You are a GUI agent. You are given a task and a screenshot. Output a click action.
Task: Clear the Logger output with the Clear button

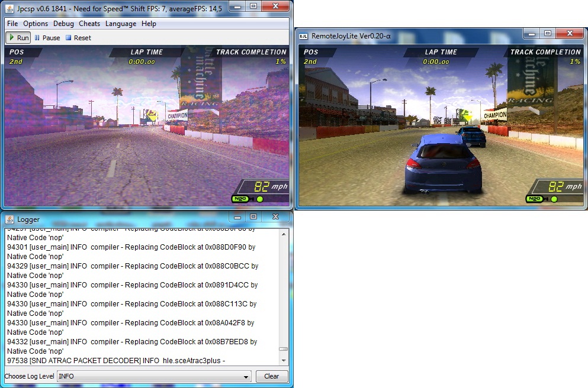271,376
